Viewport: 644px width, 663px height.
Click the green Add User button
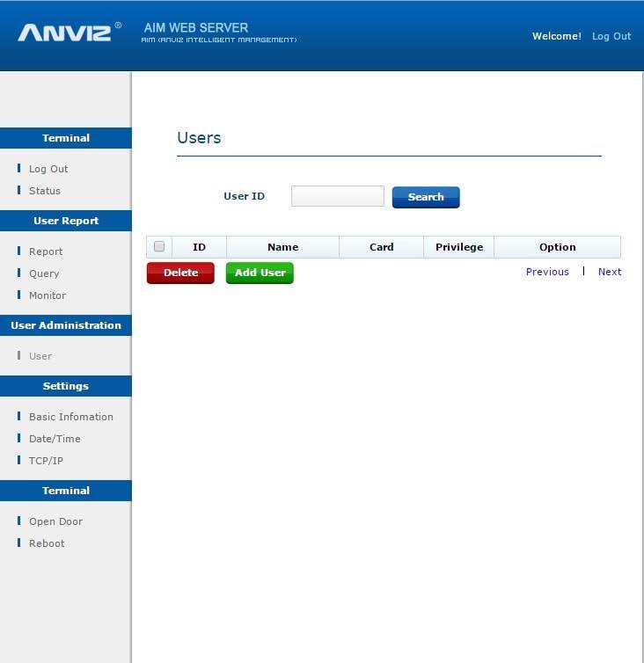coord(260,273)
